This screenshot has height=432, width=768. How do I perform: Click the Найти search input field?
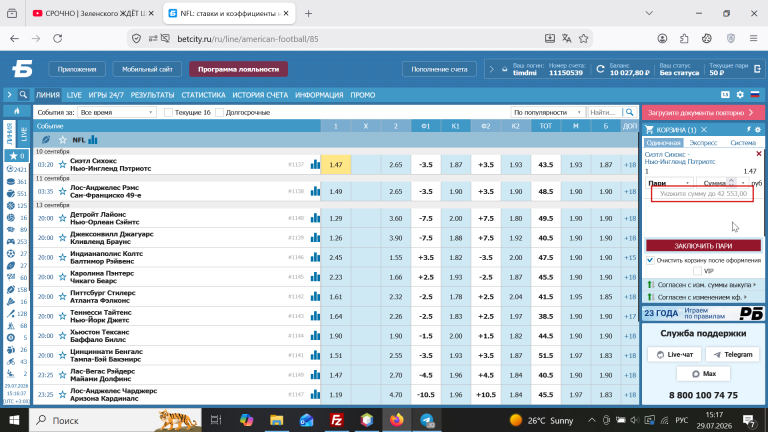(605, 112)
